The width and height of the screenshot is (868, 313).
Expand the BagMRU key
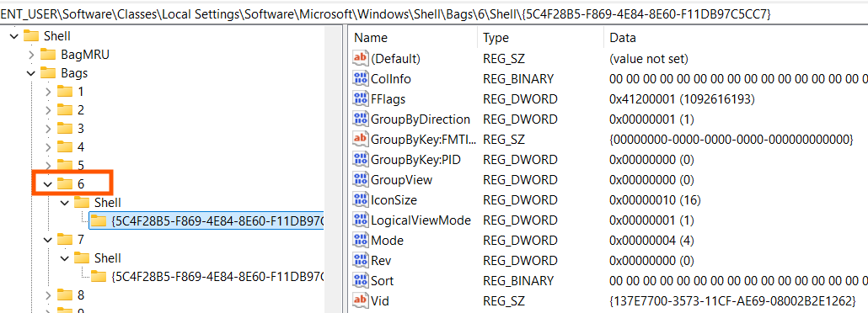(31, 55)
